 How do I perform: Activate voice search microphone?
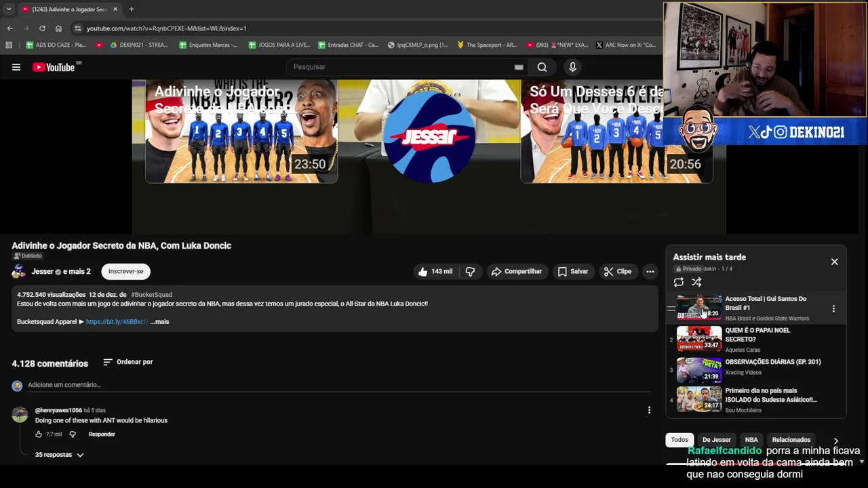[572, 67]
